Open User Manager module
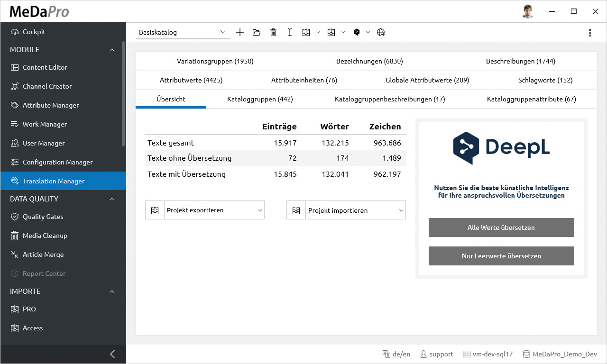This screenshot has width=607, height=364. click(x=63, y=143)
